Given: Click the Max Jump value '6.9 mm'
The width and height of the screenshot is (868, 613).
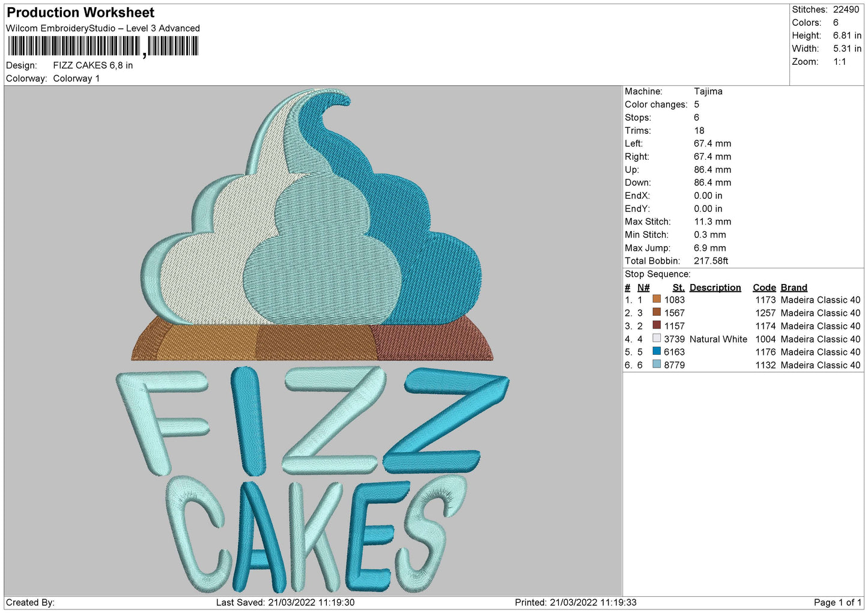Looking at the screenshot, I should pos(710,248).
